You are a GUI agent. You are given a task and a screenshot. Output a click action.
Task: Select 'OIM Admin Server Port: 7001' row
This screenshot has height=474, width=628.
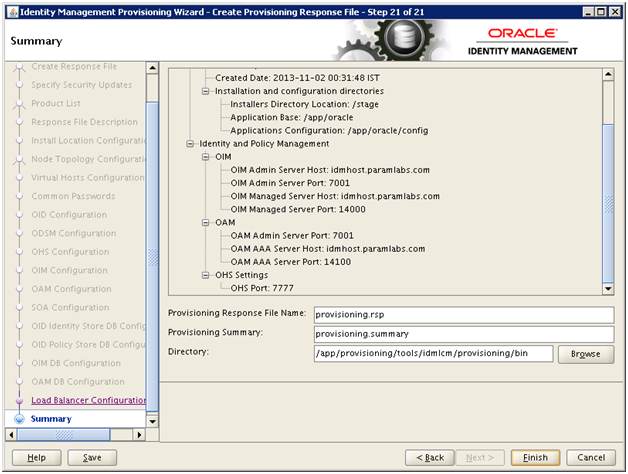290,183
